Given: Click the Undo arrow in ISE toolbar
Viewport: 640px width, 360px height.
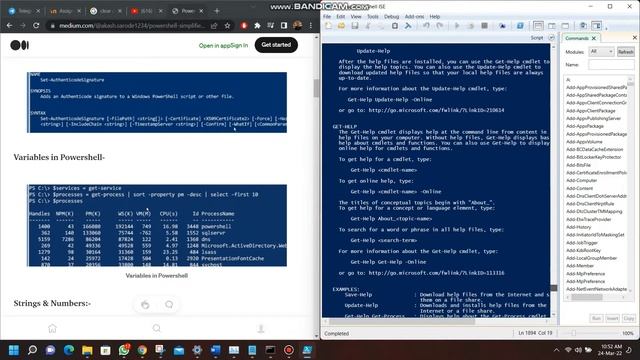Looking at the screenshot, I should click(x=426, y=26).
